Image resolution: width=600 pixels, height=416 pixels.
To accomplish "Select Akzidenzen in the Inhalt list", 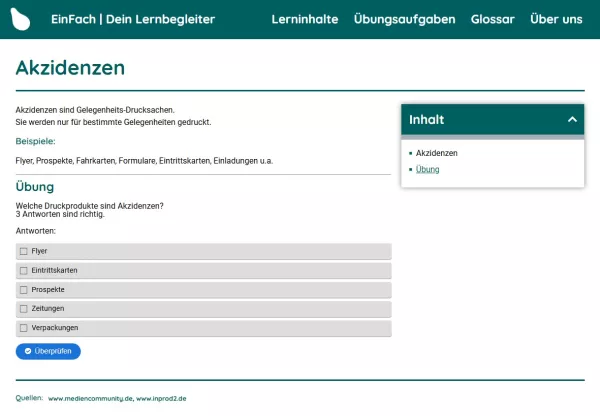I will point(437,153).
